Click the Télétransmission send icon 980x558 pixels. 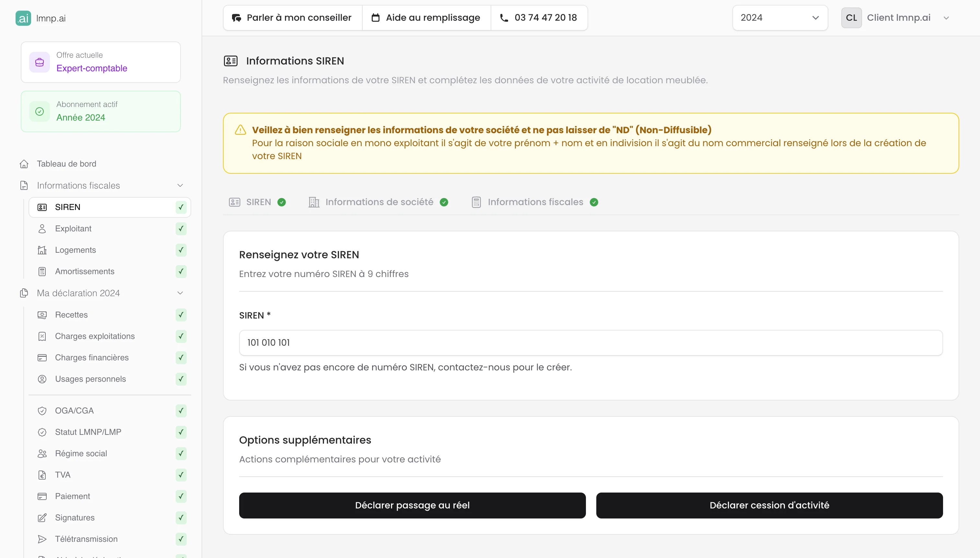pos(42,539)
